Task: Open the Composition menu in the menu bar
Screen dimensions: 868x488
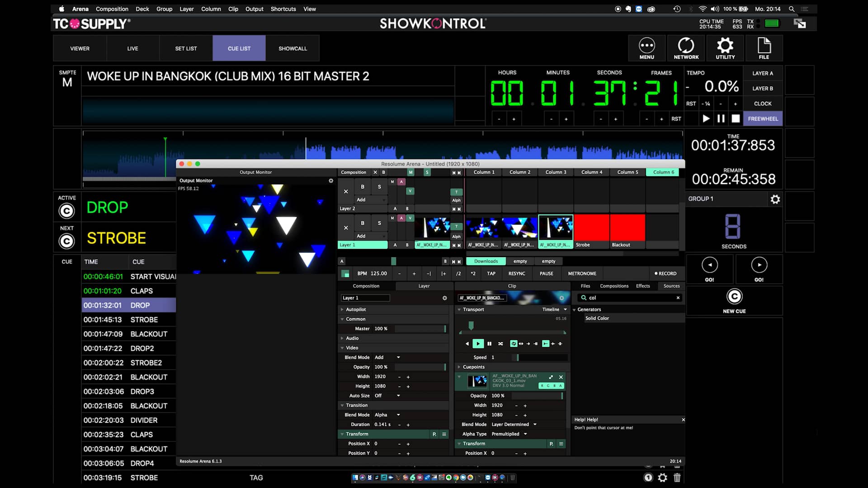Action: point(112,9)
